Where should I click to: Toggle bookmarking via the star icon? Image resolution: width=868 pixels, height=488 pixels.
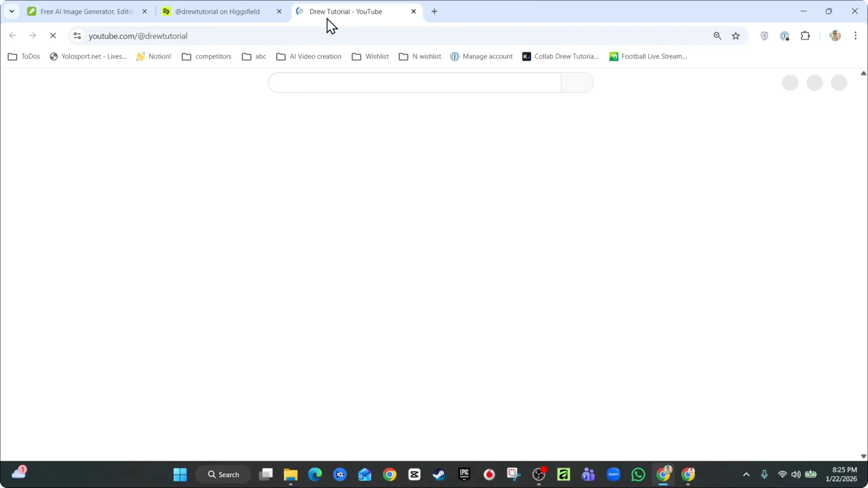point(736,36)
